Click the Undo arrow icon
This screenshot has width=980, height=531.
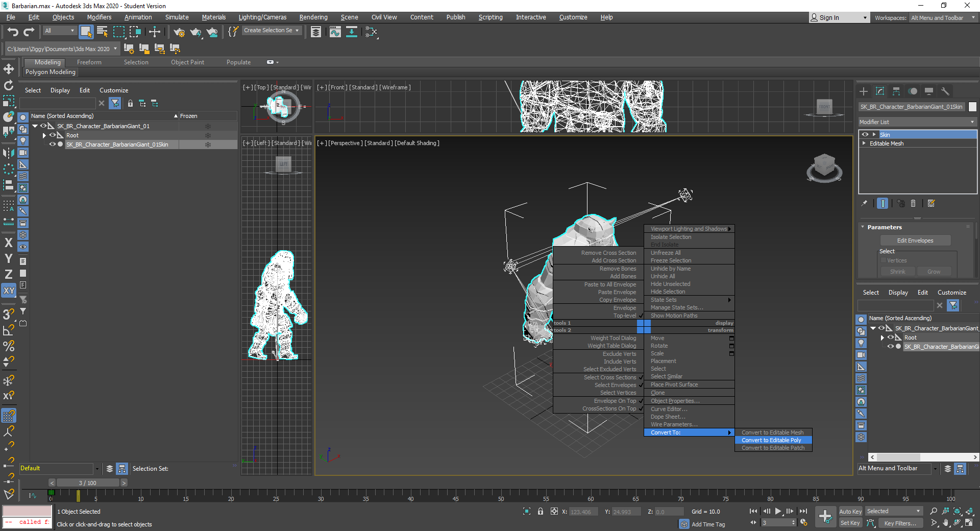(x=13, y=32)
